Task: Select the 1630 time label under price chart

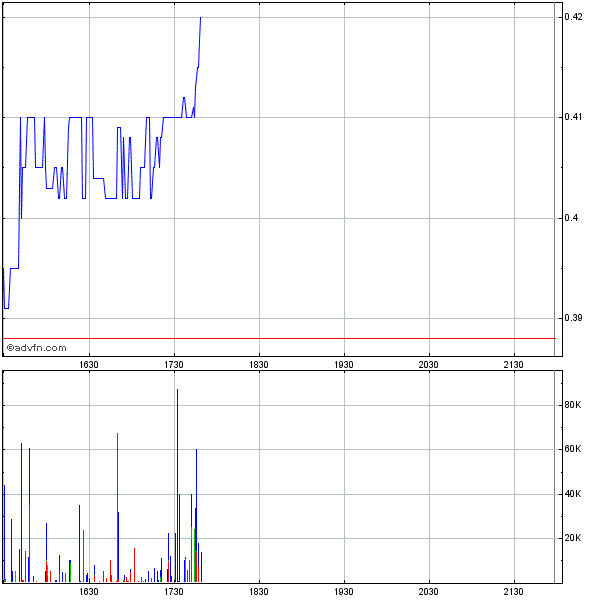Action: pyautogui.click(x=89, y=365)
